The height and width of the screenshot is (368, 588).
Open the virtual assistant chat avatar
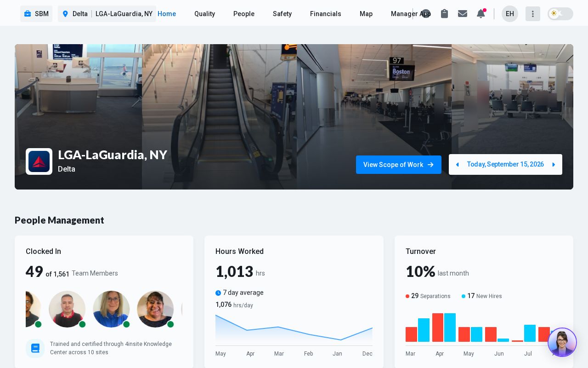[562, 342]
